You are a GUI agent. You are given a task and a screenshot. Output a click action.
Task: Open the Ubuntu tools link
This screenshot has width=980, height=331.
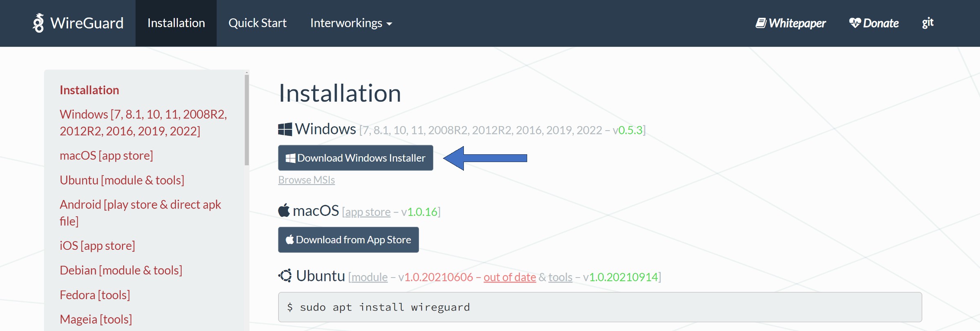(560, 278)
